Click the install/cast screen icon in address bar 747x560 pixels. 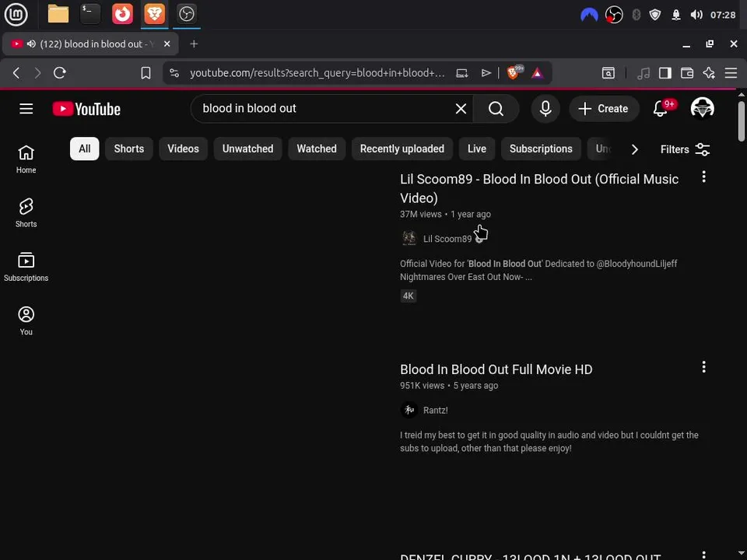(461, 73)
